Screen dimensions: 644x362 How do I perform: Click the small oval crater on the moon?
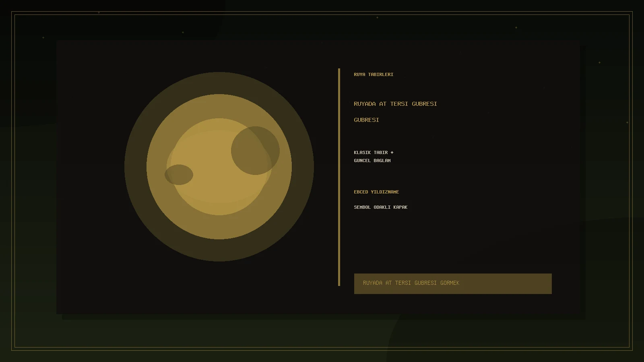(x=179, y=175)
